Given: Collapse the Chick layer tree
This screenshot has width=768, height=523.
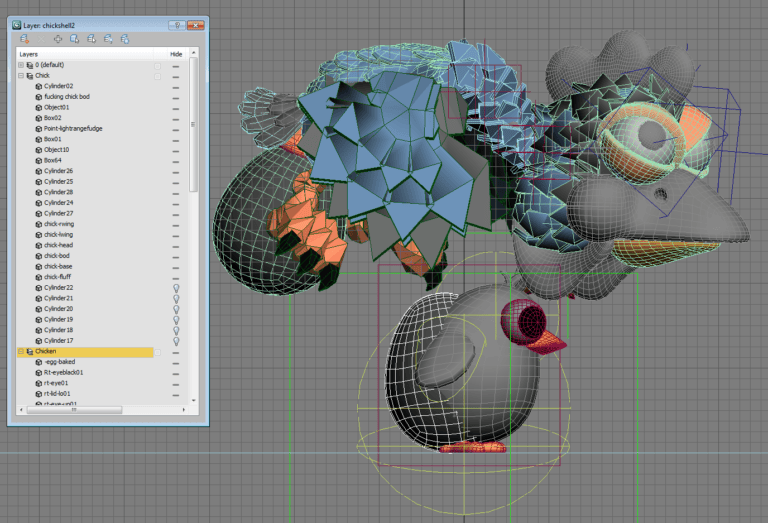Looking at the screenshot, I should click(21, 75).
